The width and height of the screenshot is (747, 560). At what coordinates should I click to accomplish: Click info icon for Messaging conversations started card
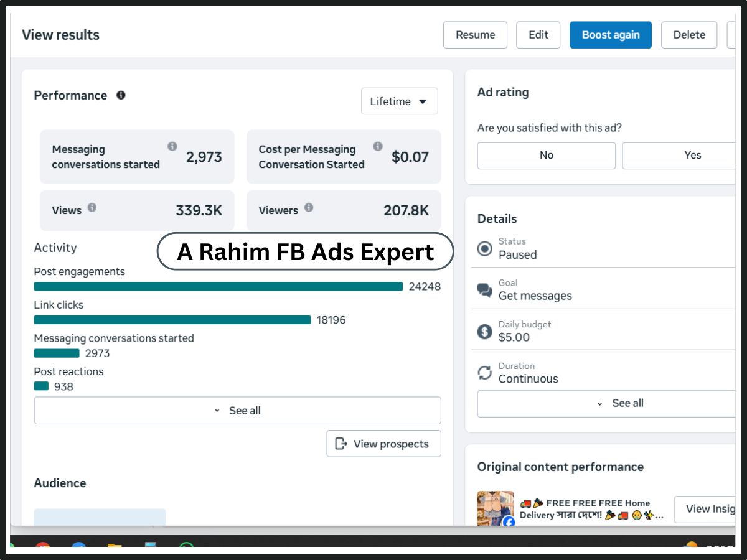(172, 146)
